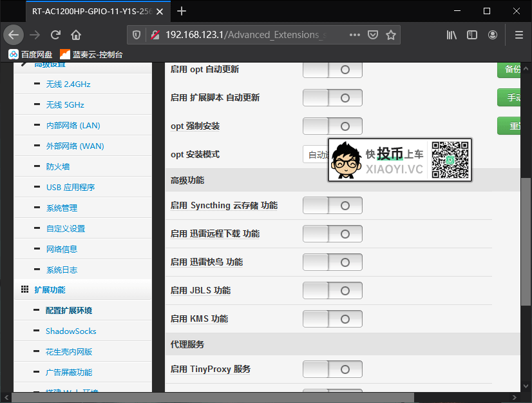Click the Forward arrow in browser toolbar
Viewport: 532px width, 403px height.
[35, 35]
